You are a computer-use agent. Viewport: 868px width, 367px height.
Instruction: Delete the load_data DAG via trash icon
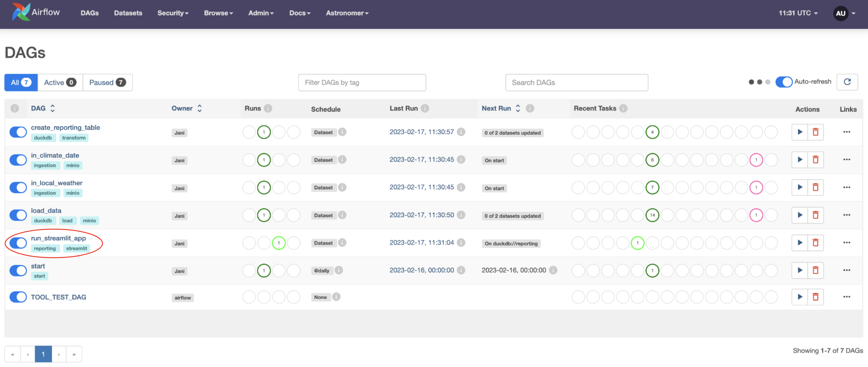pos(815,215)
